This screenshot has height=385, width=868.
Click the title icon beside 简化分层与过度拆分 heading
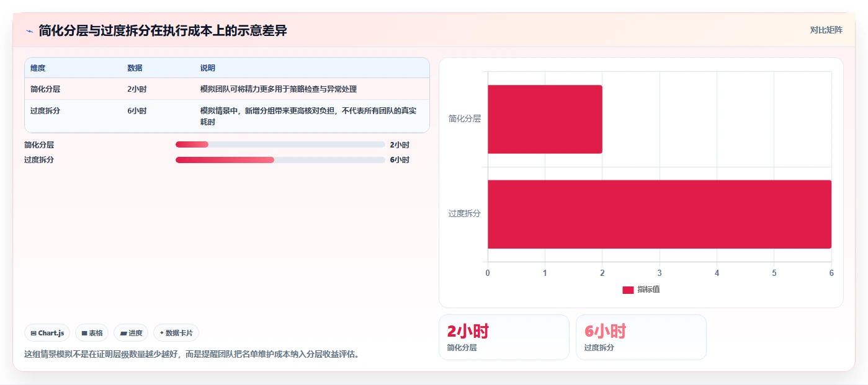tap(29, 30)
